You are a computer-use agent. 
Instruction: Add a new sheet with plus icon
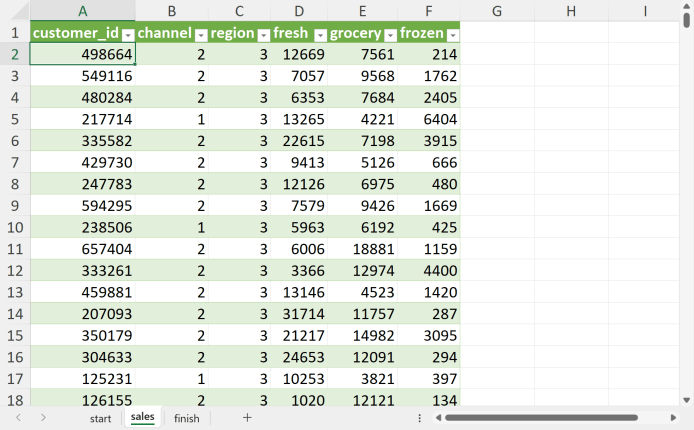[x=247, y=418]
